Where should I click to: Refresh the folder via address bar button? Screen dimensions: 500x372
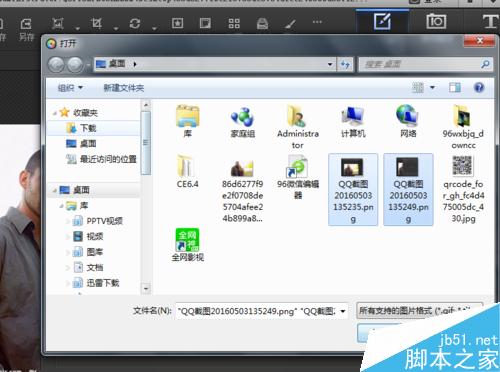pos(345,64)
